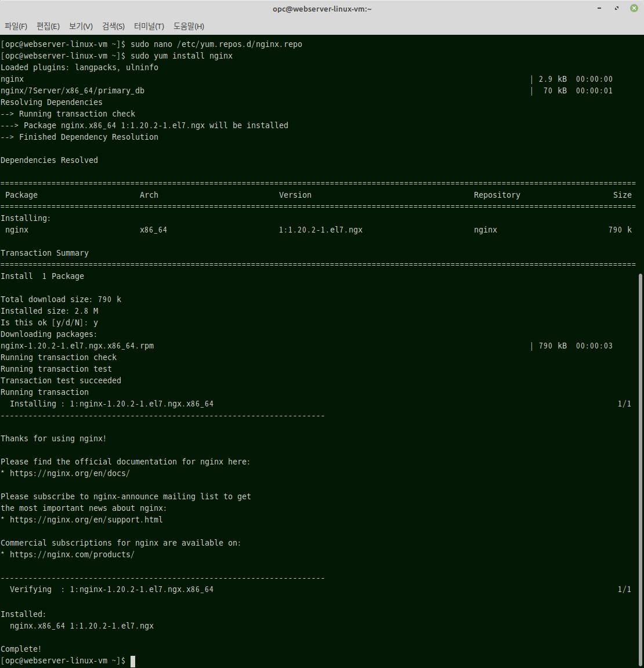
Task: Click 'Install 1 Package' line
Action: 42,277
